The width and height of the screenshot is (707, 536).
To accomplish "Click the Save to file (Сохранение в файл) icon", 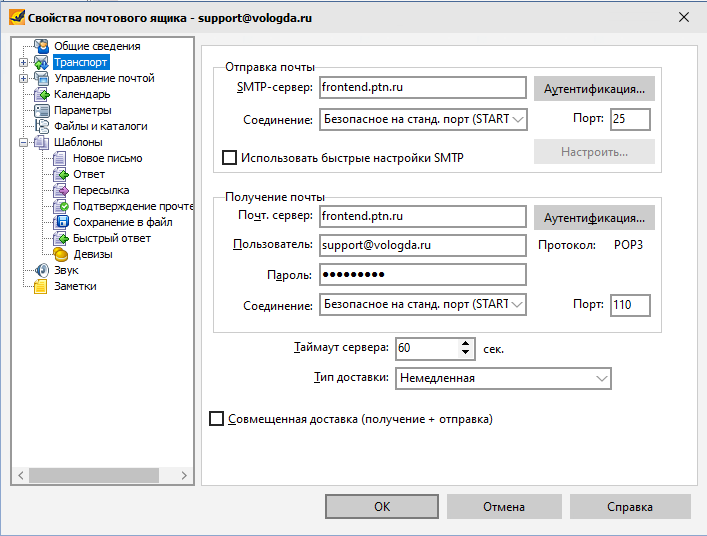I will coord(61,222).
